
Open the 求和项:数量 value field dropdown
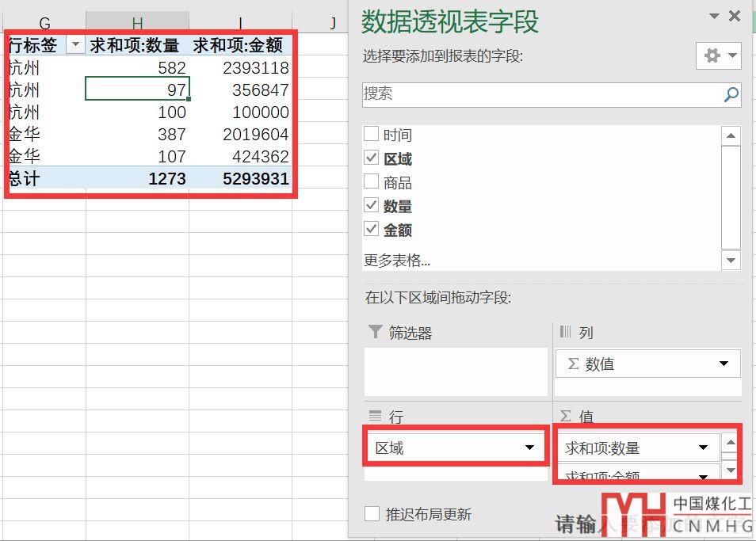pos(702,448)
